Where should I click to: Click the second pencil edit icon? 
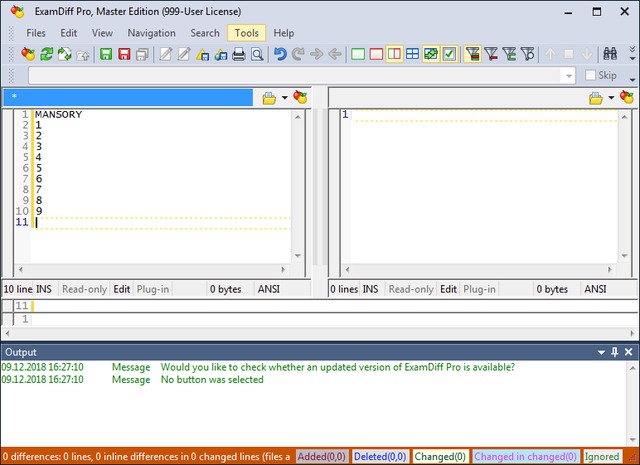point(184,54)
